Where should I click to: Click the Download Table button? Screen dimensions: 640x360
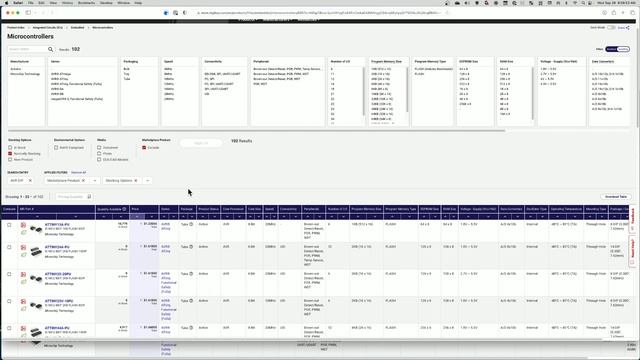[x=616, y=197]
